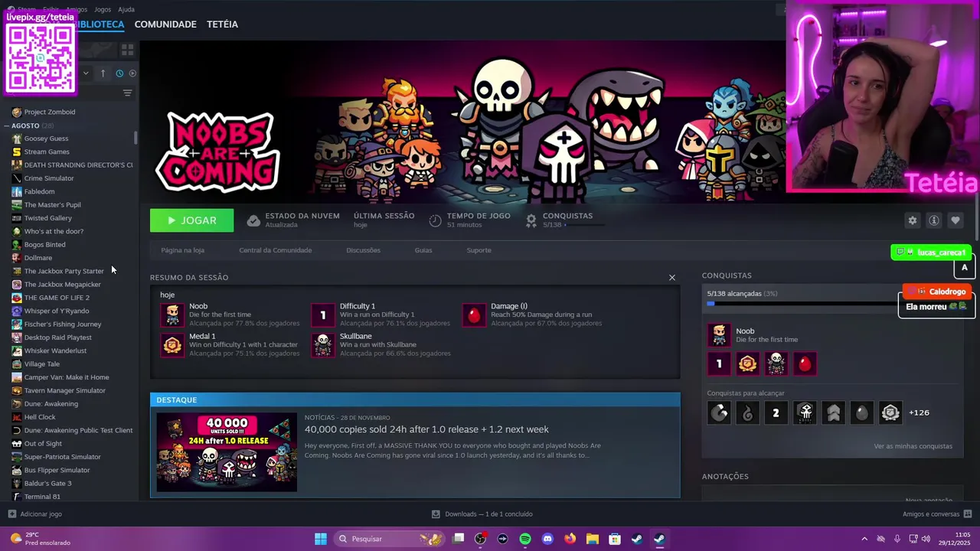Click the locked number 2 achievement icon
The height and width of the screenshot is (551, 980).
click(776, 413)
